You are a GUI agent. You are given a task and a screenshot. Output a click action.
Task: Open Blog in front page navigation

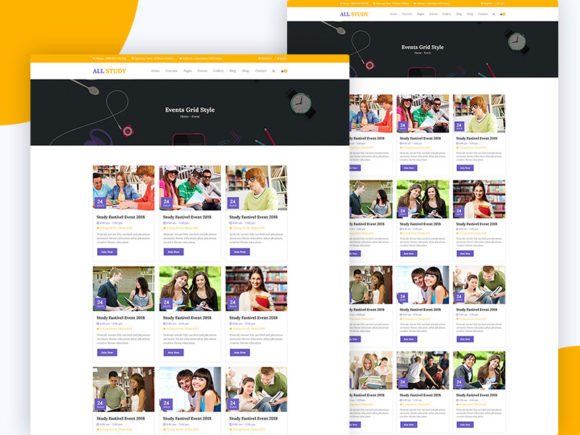233,71
